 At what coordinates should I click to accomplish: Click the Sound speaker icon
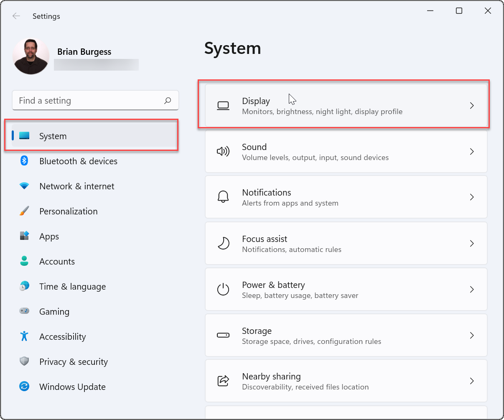pos(223,151)
